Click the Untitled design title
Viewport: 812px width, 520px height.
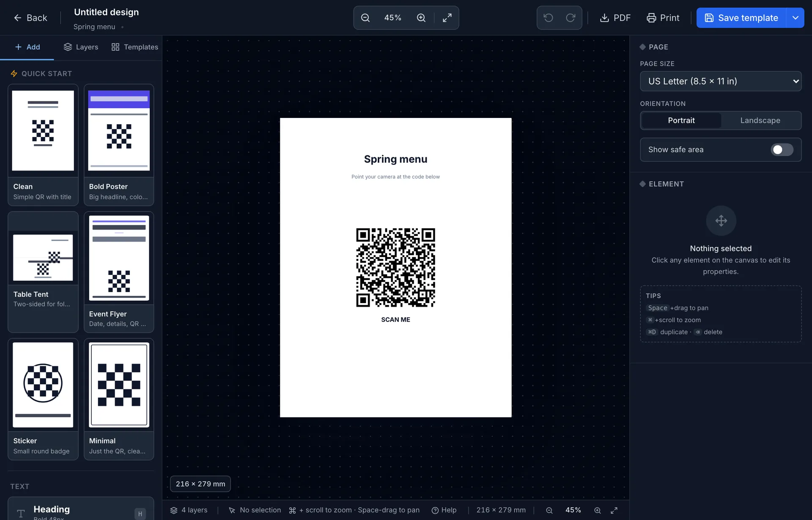point(106,12)
